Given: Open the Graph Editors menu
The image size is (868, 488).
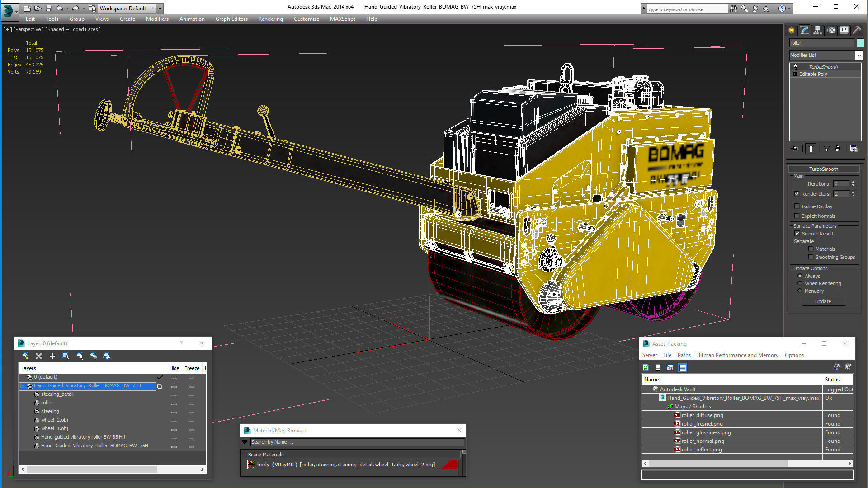Looking at the screenshot, I should click(231, 19).
